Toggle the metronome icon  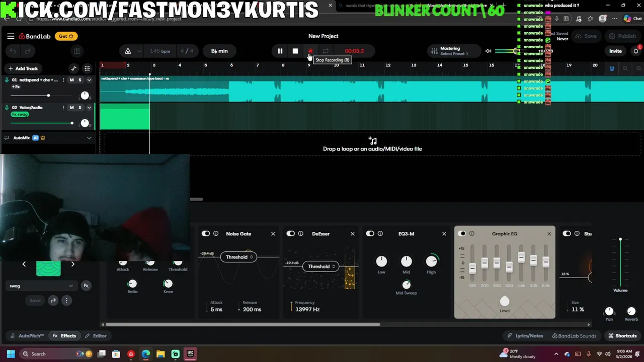[128, 51]
